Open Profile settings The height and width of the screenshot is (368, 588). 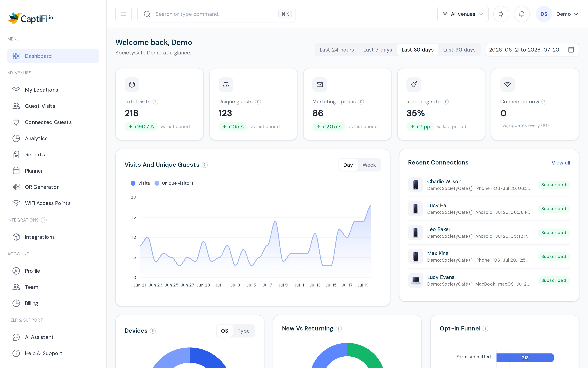point(53,271)
